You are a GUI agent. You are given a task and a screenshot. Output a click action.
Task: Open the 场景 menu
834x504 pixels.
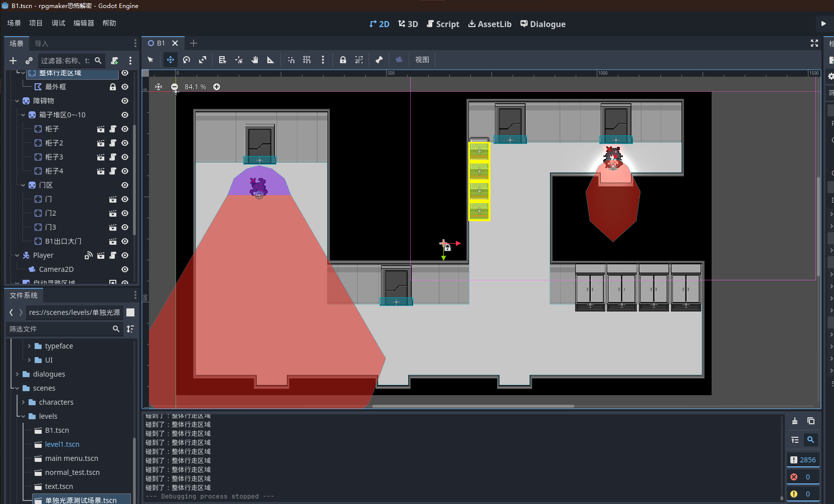(x=14, y=23)
